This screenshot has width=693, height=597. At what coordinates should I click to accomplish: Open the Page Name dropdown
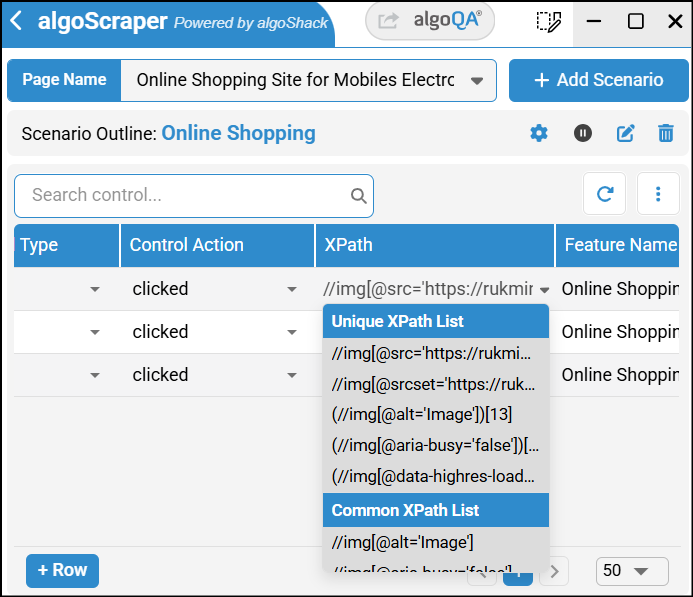click(x=308, y=80)
